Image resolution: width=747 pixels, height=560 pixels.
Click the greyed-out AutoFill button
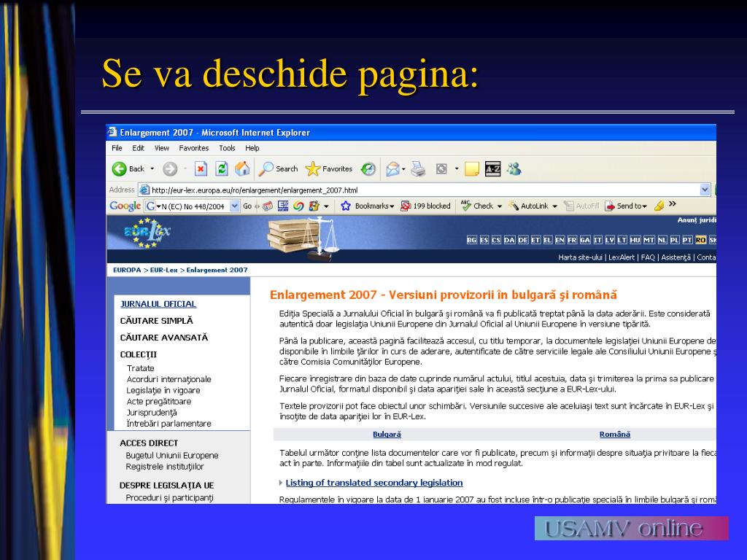point(581,206)
